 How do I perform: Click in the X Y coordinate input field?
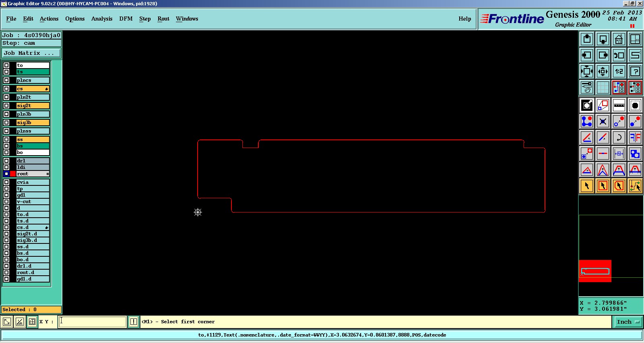coord(93,322)
